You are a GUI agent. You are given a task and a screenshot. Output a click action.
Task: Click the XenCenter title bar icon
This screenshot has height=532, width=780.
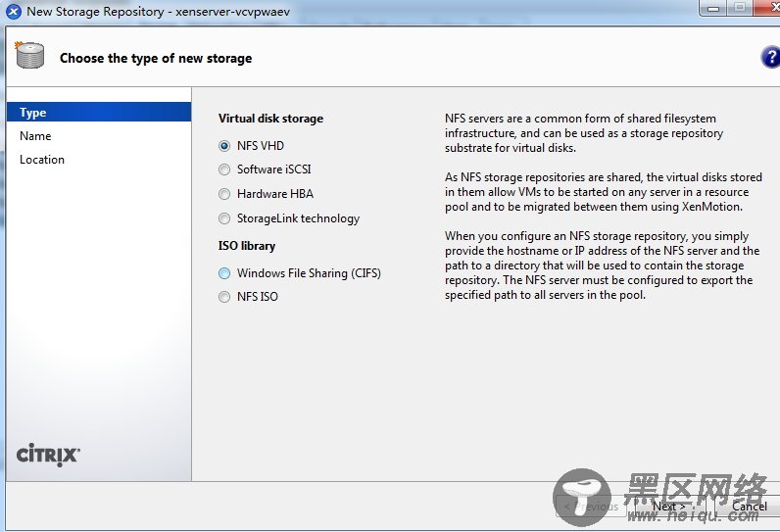coord(14,12)
